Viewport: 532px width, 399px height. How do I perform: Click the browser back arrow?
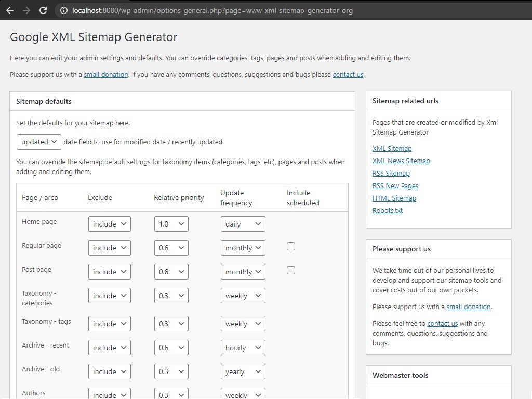pos(10,10)
